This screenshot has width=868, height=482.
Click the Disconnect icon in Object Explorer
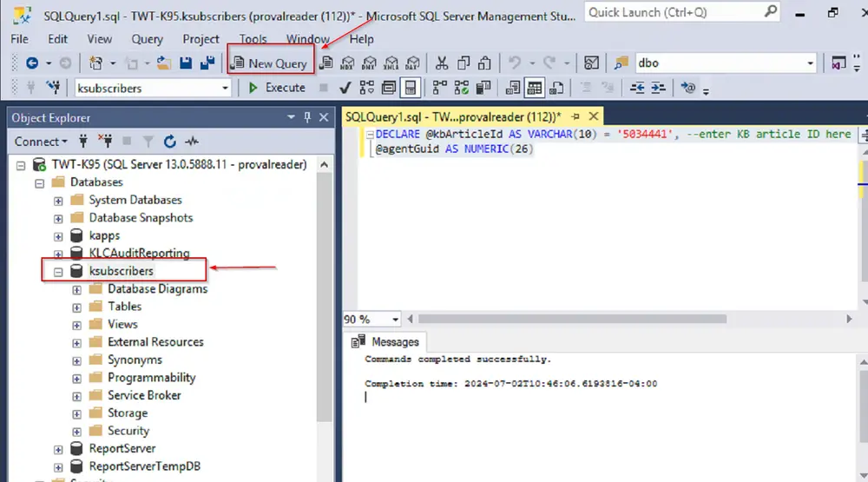point(105,142)
